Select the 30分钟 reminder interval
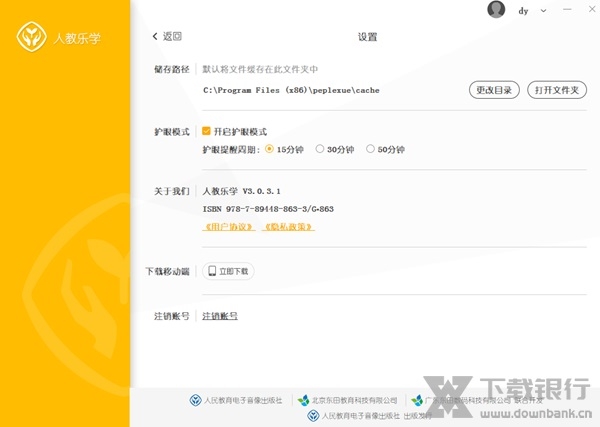The height and width of the screenshot is (427, 600). coord(320,148)
